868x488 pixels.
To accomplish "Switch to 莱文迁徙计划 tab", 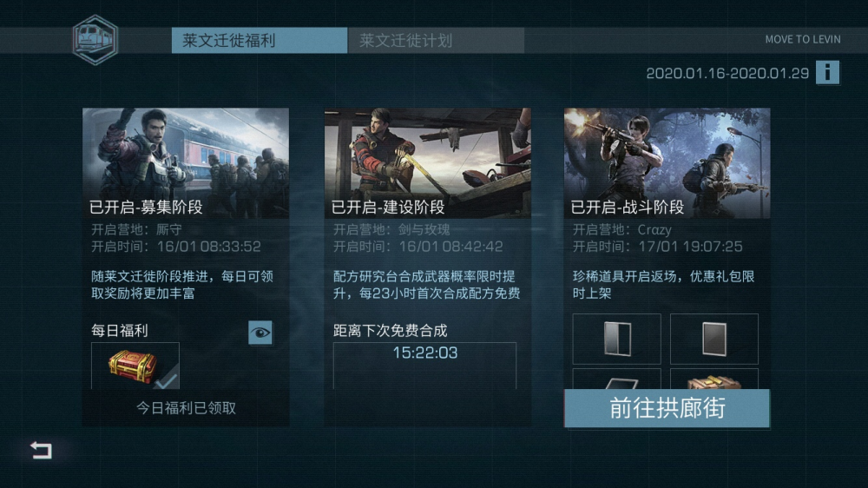I will point(437,41).
